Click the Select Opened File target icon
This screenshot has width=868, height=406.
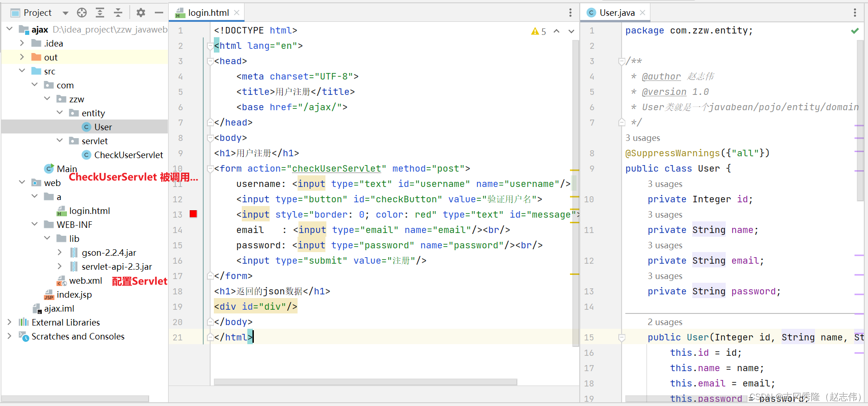coord(82,13)
